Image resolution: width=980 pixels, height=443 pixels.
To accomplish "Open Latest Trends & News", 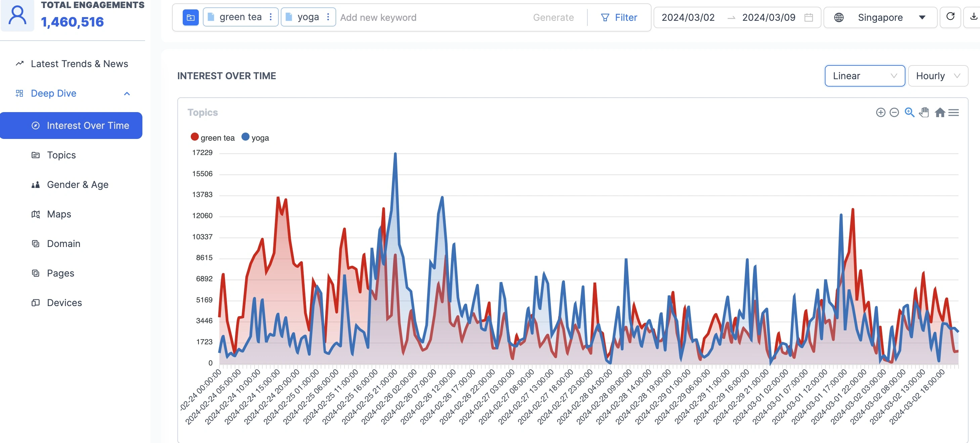I will (72, 63).
